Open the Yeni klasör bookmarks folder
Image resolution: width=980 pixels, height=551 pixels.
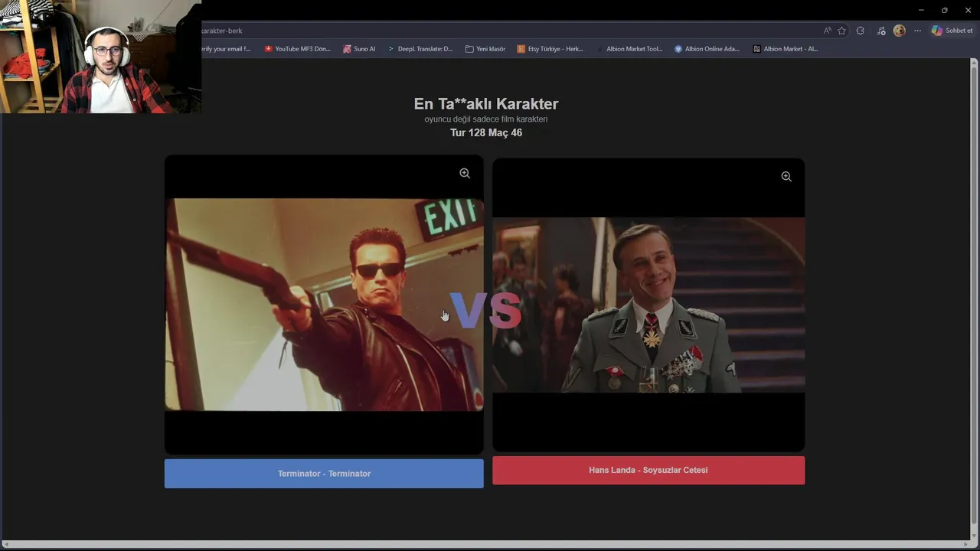pyautogui.click(x=485, y=49)
